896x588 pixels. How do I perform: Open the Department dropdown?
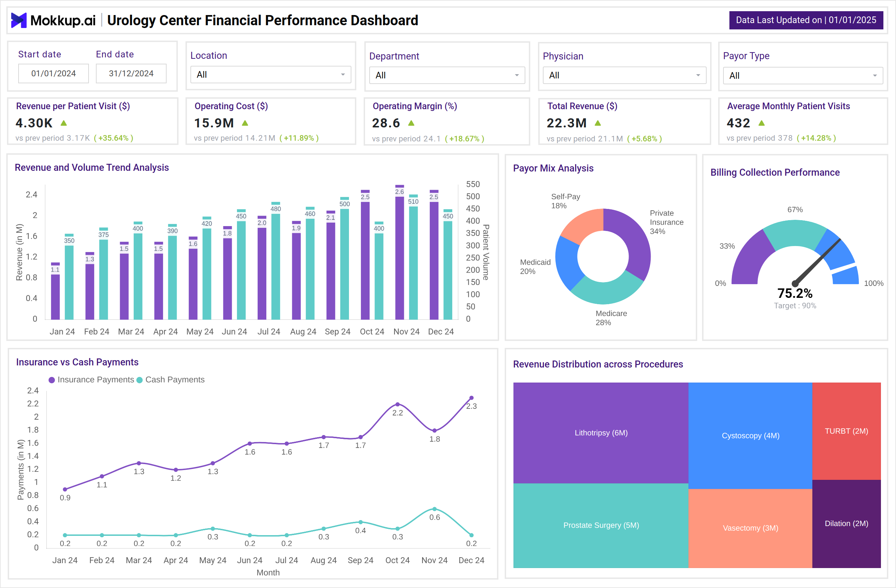pos(447,75)
